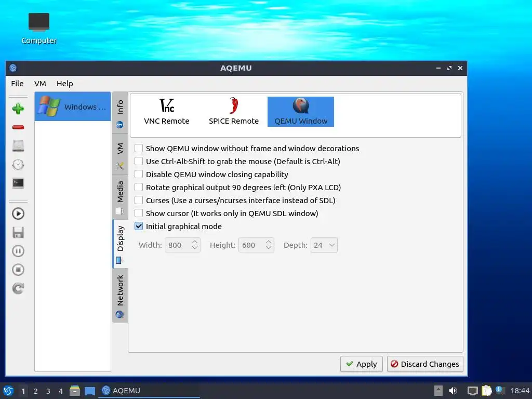532x399 pixels.
Task: Open the QEMU terminal console icon
Action: pyautogui.click(x=18, y=183)
